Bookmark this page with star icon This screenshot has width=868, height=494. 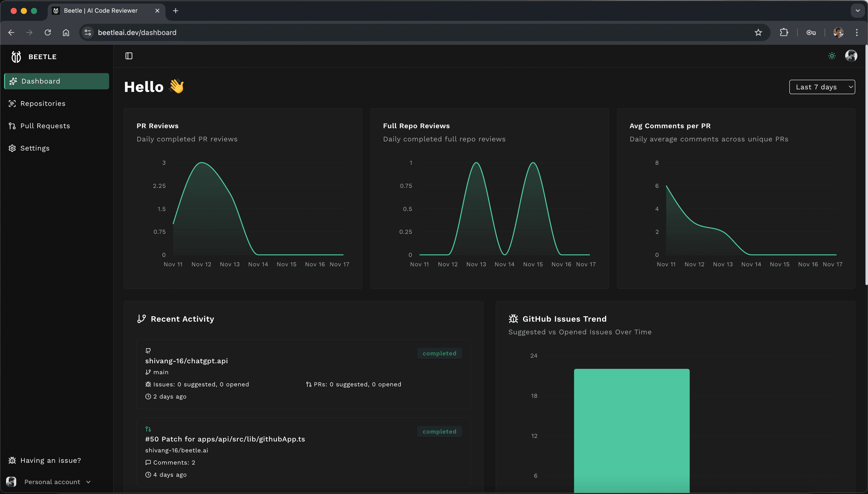point(758,32)
